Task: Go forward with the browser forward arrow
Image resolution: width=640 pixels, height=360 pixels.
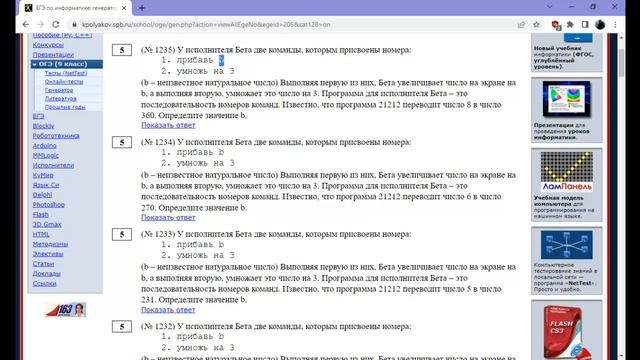Action: pos(40,24)
